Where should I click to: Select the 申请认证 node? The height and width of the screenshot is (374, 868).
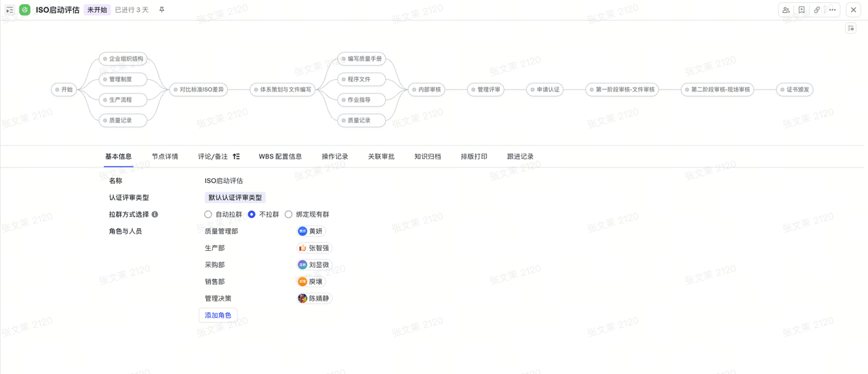[x=545, y=89]
